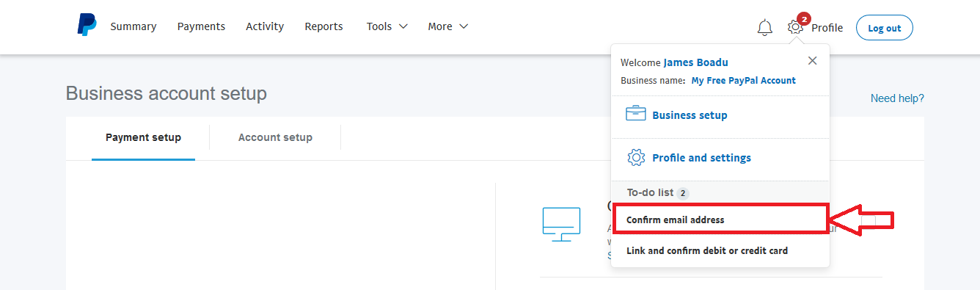Click the red notification badge on gear
Viewport: 980px width, 290px height.
pyautogui.click(x=803, y=19)
